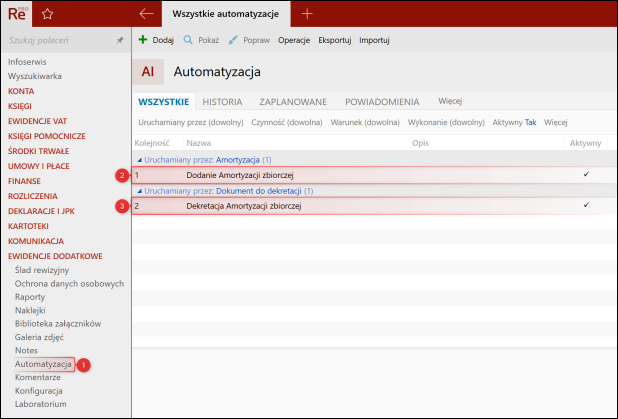Viewport: 618px width, 419px height.
Task: Switch to the HISTORIA tab
Action: coord(222,102)
